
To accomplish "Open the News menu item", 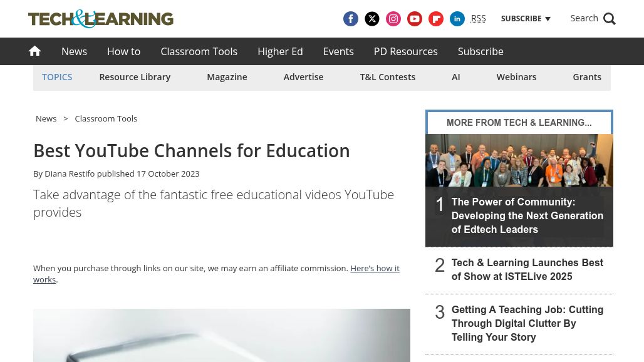I will [x=75, y=51].
